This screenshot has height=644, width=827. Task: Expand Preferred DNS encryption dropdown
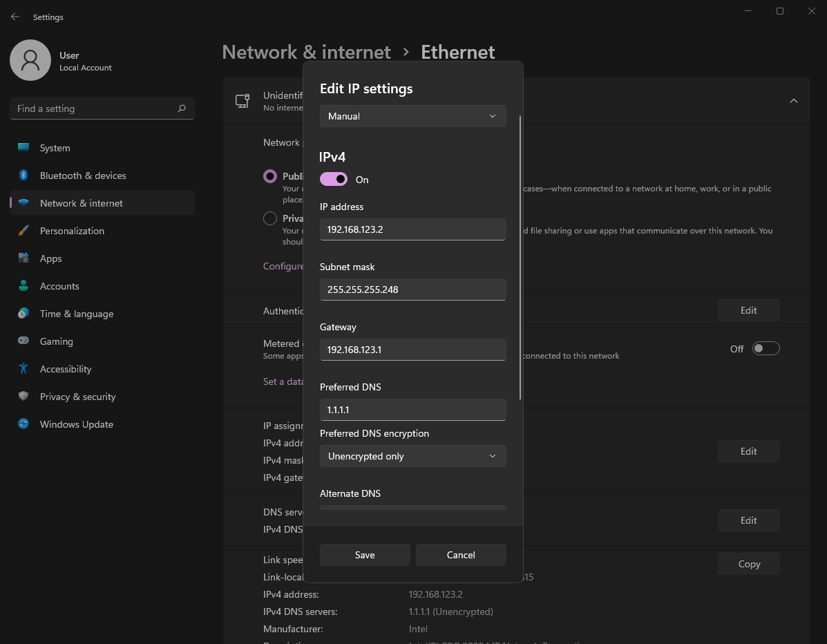(412, 456)
